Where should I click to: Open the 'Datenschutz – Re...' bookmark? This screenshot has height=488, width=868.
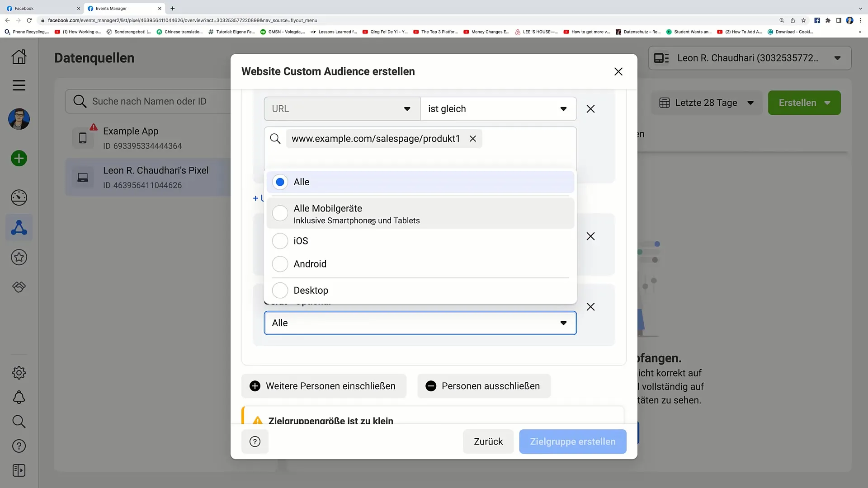(638, 32)
